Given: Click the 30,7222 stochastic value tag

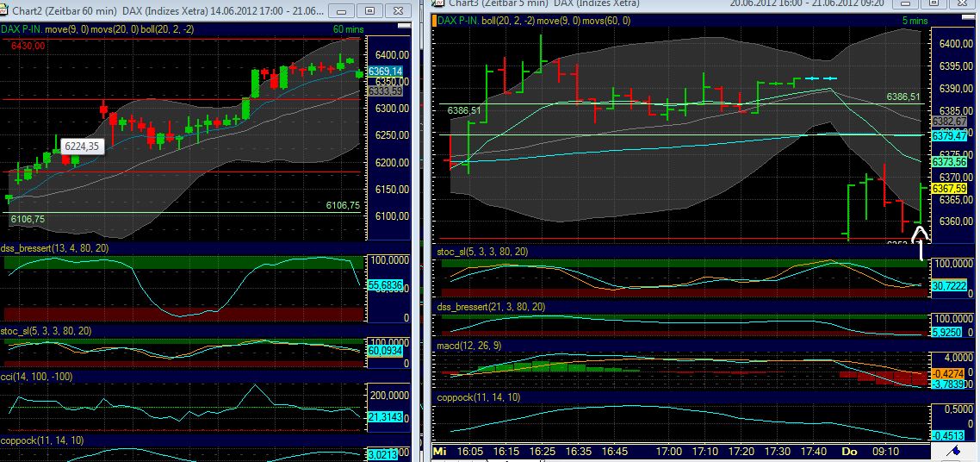Looking at the screenshot, I should 949,284.
